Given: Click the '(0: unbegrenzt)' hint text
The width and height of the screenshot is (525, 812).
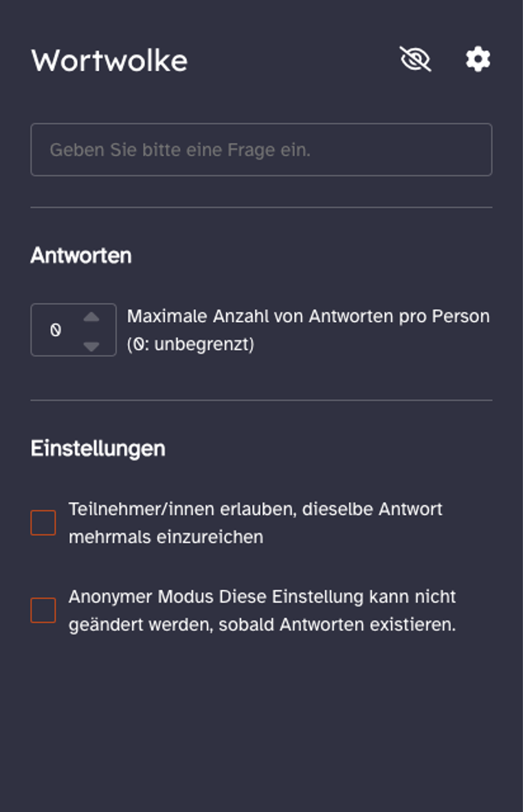Looking at the screenshot, I should (x=190, y=344).
